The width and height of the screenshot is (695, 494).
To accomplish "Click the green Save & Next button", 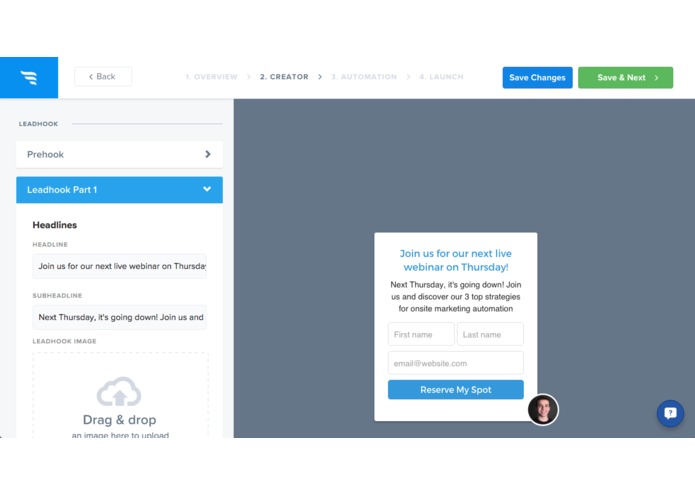I will pos(625,78).
